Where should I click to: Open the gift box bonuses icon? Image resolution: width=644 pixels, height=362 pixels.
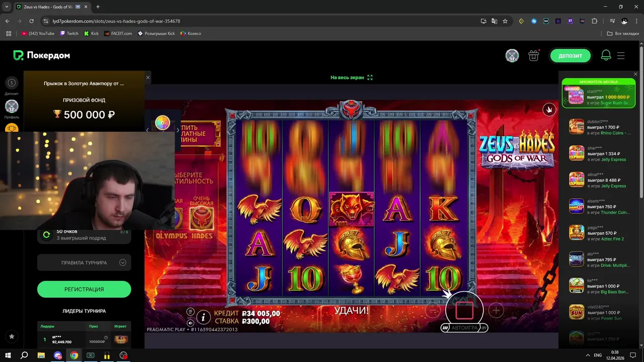533,55
